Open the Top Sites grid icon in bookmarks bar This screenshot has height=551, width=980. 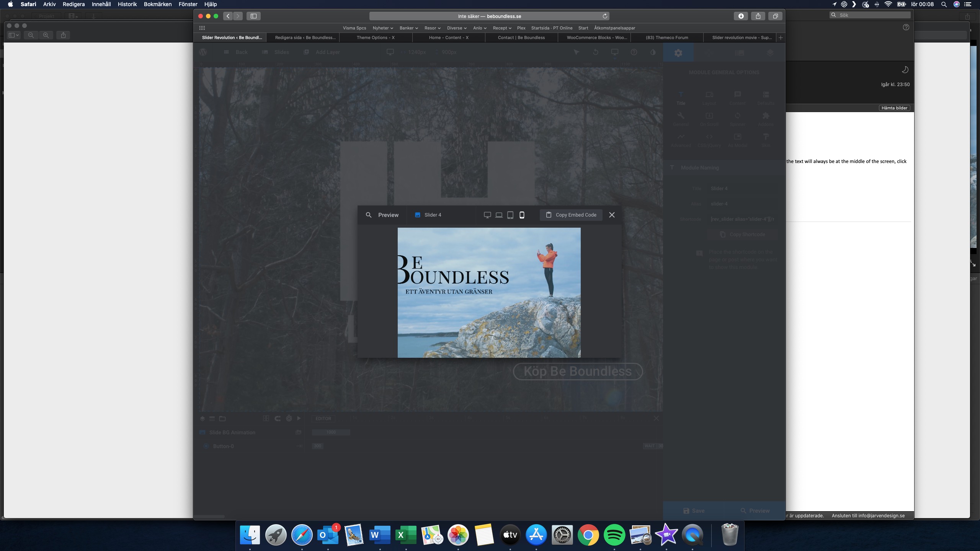coord(202,28)
